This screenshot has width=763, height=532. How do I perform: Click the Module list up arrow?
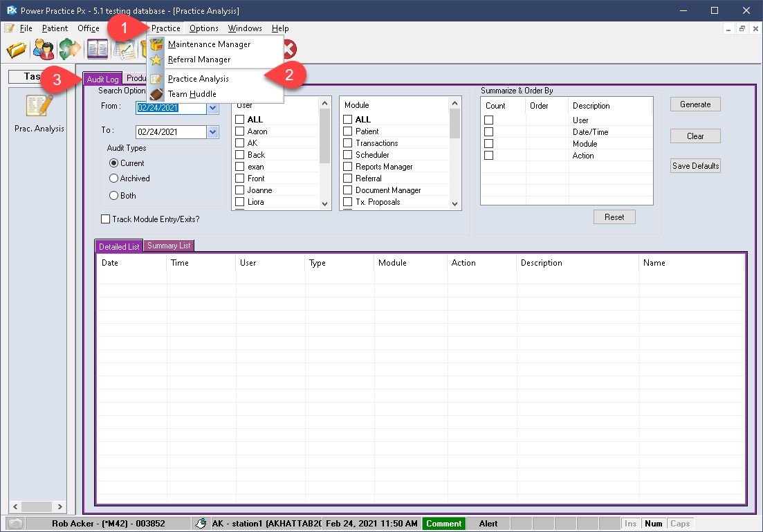point(455,103)
